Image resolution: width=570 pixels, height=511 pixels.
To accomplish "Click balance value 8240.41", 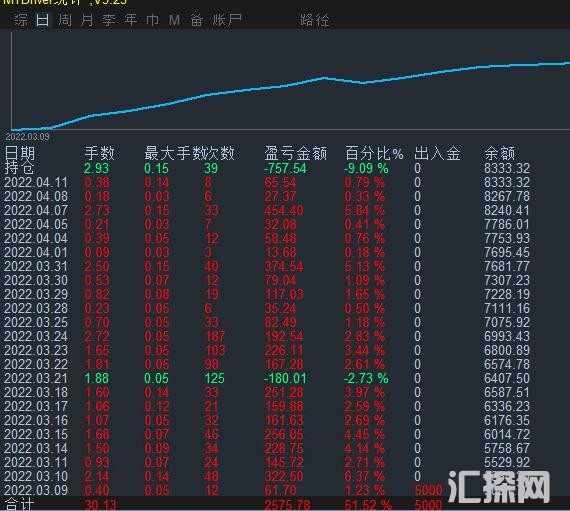I will (x=507, y=210).
